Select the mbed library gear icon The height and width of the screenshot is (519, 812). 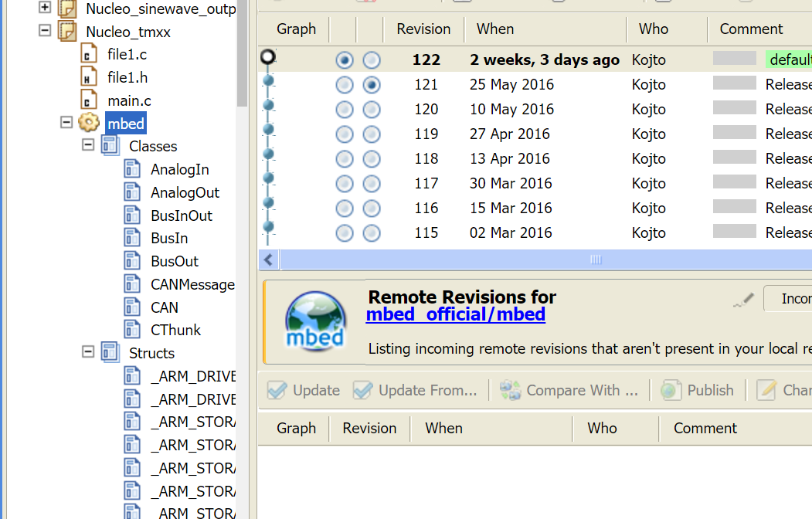pyautogui.click(x=89, y=122)
